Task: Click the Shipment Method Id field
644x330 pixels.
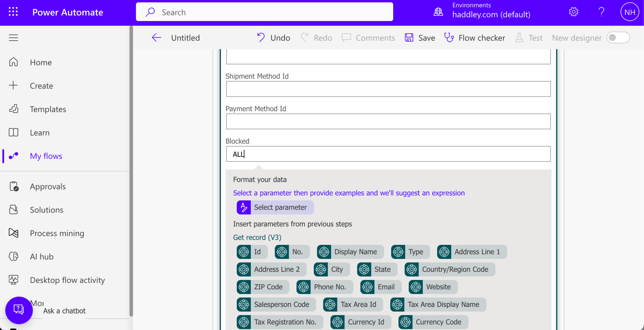Action: (x=388, y=89)
